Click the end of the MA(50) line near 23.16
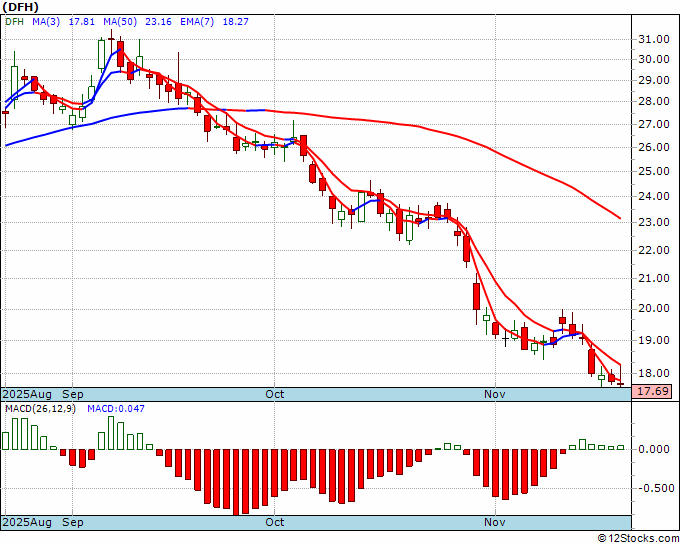This screenshot has height=546, width=680. (619, 218)
